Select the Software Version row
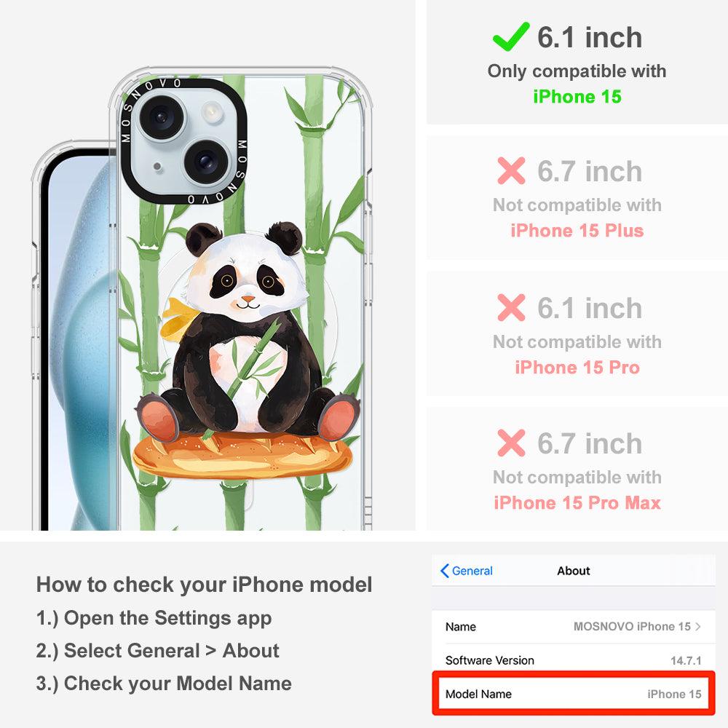The width and height of the screenshot is (728, 728). click(573, 660)
